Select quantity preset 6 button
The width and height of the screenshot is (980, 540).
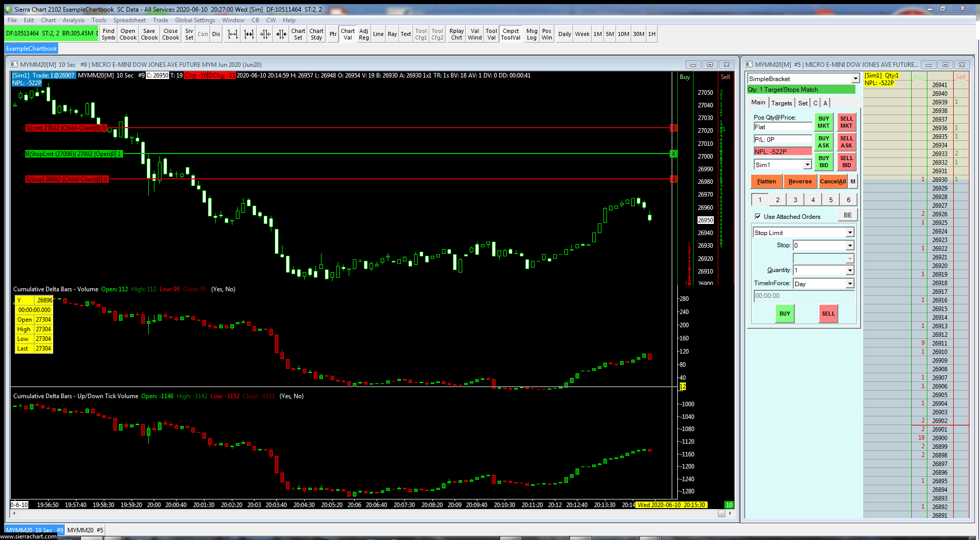pos(848,200)
